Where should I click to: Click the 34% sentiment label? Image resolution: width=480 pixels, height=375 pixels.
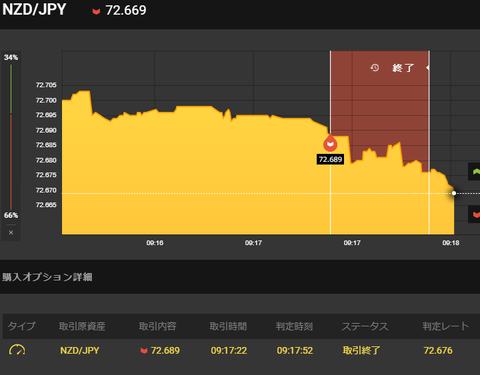[x=11, y=57]
